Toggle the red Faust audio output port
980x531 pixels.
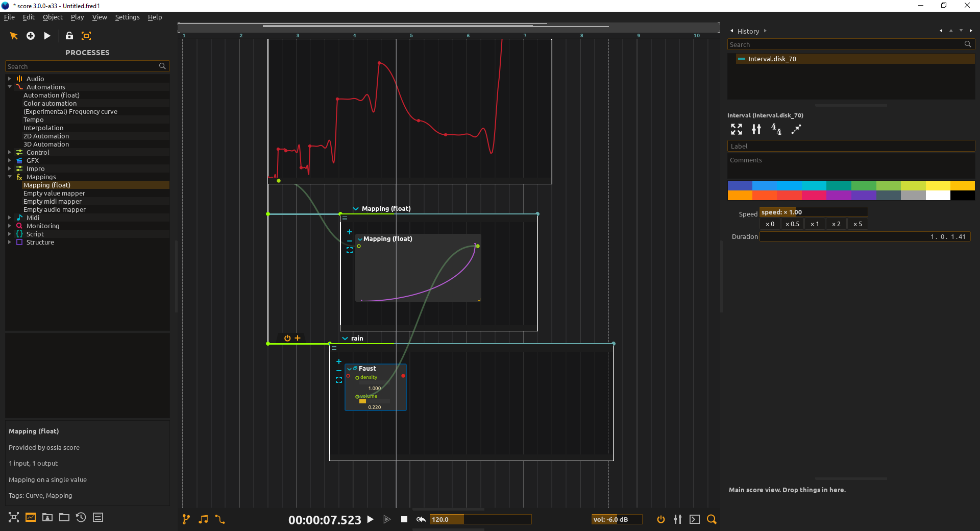tap(403, 376)
